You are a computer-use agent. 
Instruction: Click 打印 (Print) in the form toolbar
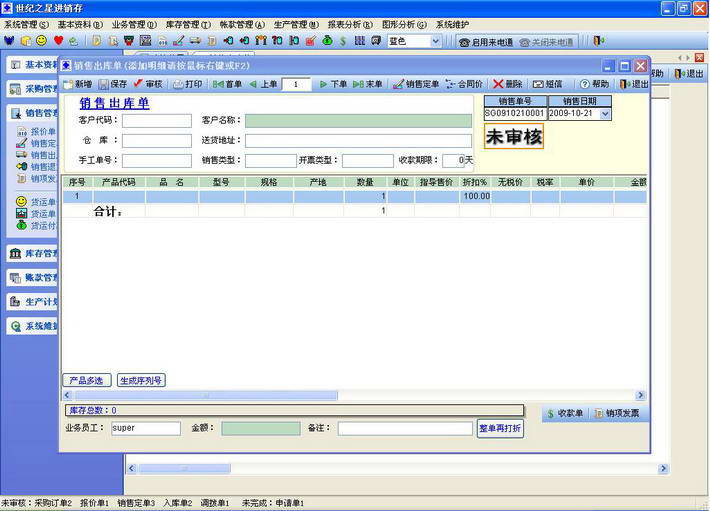tap(187, 85)
